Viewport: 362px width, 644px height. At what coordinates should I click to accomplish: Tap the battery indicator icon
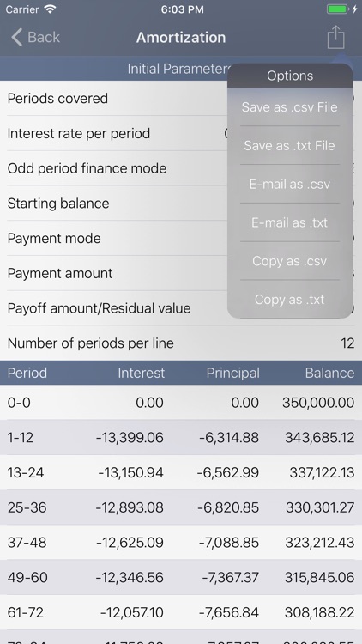tap(337, 9)
